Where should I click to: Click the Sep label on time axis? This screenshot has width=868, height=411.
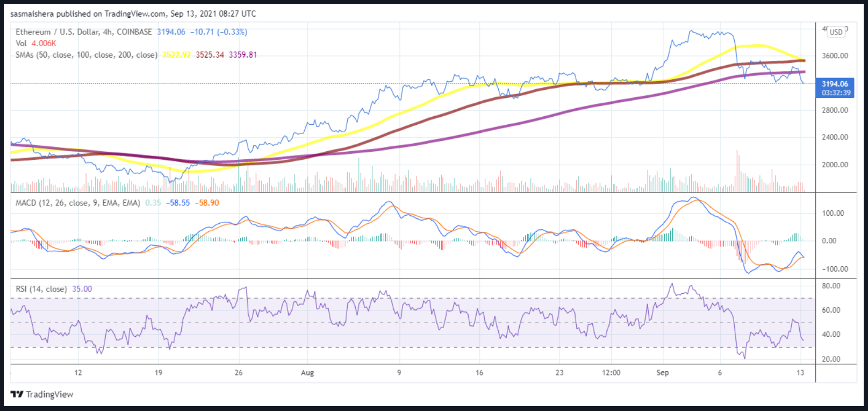click(663, 372)
